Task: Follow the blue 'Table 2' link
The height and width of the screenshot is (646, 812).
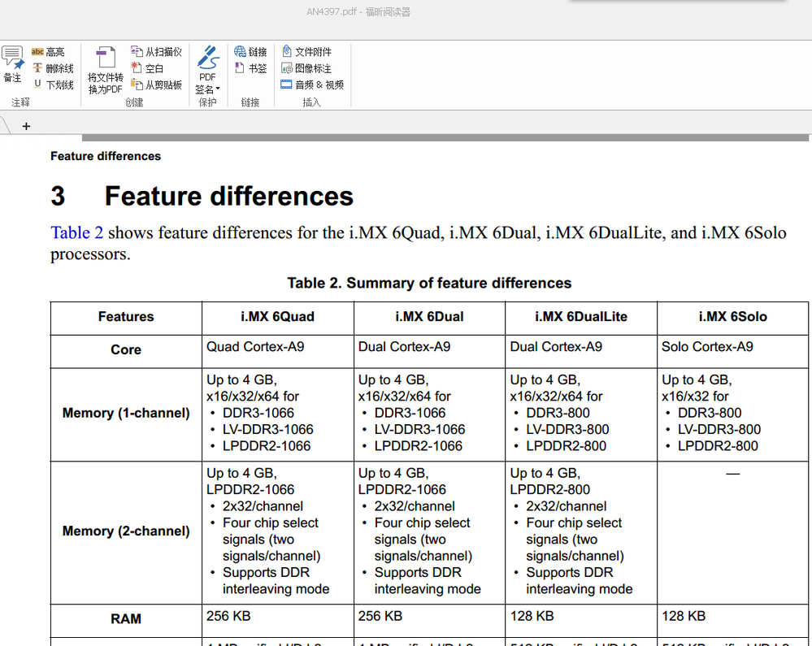Action: [76, 233]
